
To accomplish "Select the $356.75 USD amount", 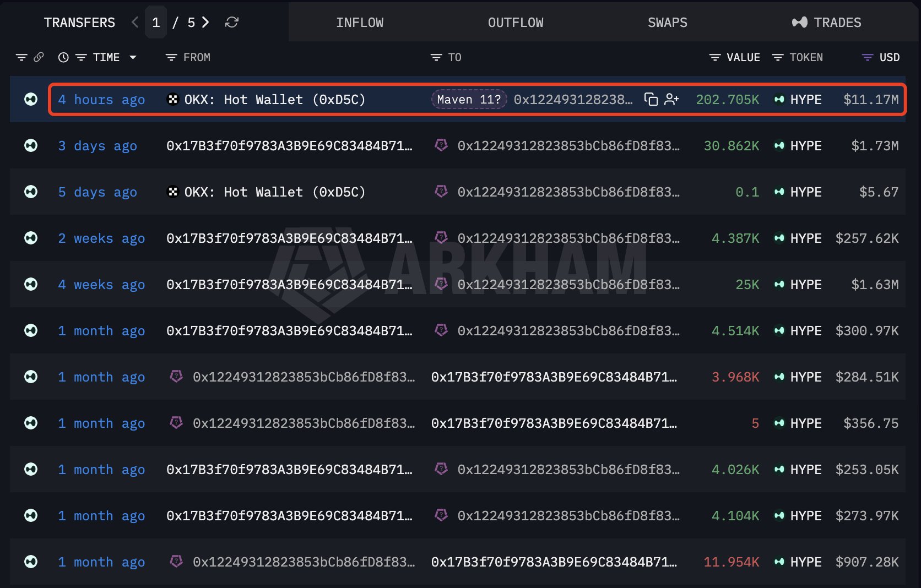I will pyautogui.click(x=871, y=423).
